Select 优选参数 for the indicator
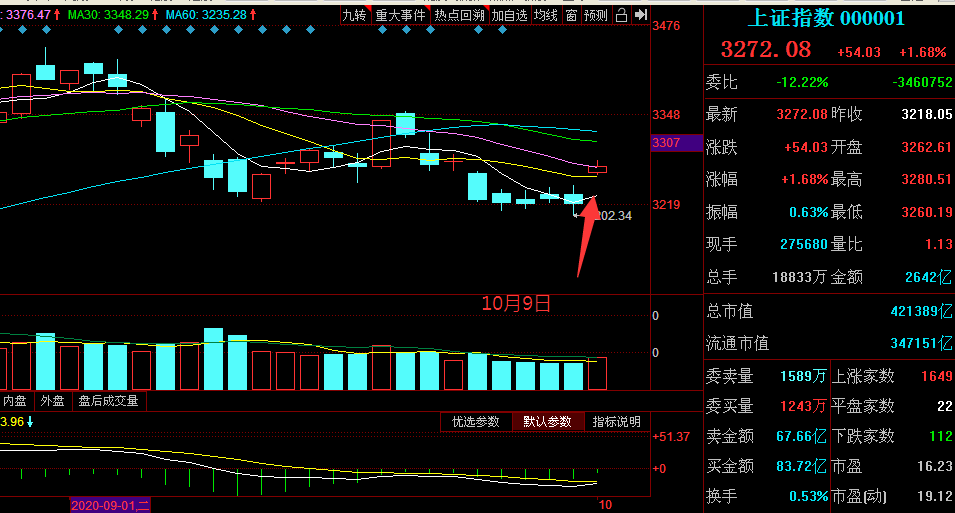 [x=476, y=422]
